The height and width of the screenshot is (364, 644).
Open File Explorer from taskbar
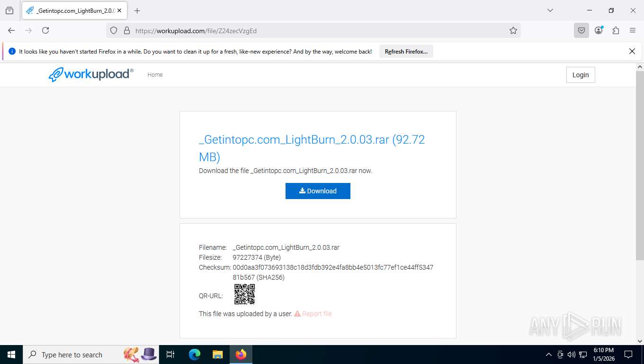217,355
